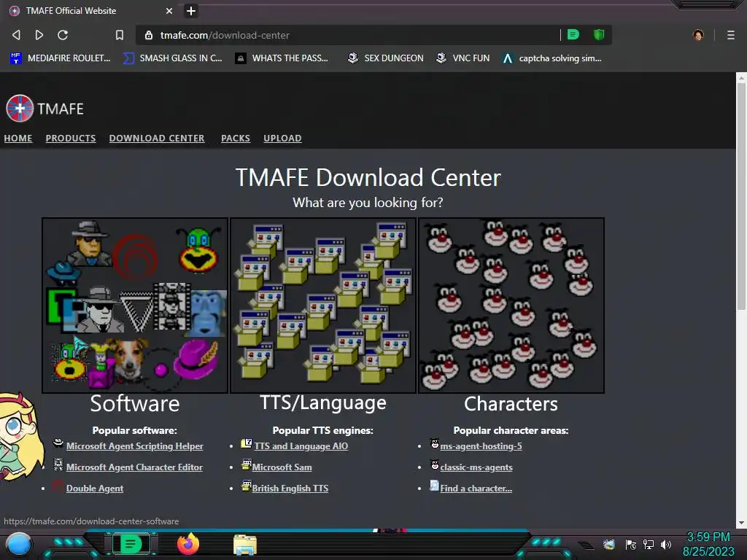Image resolution: width=747 pixels, height=560 pixels.
Task: Reload the TMAFE page
Action: point(63,35)
